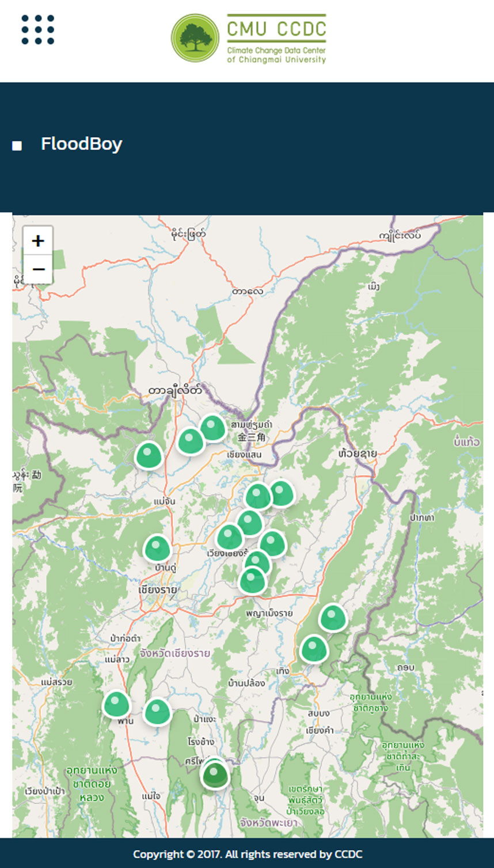The width and height of the screenshot is (494, 868).
Task: Click the เชียงคำ map label
Action: point(320,730)
